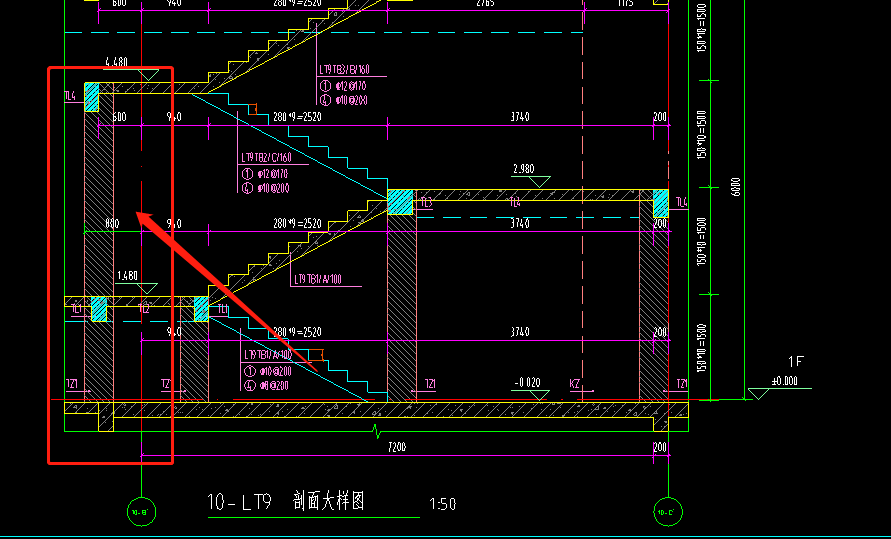
Task: Click the 10-B' grid axis bubble
Action: coord(141,512)
